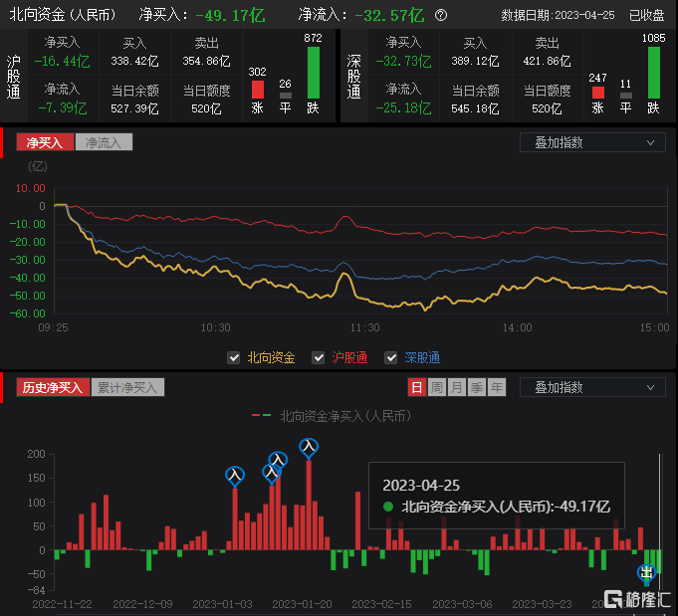Click the topmost 入 marker on the history chart
Viewport: 678px width, 616px height.
(x=309, y=448)
